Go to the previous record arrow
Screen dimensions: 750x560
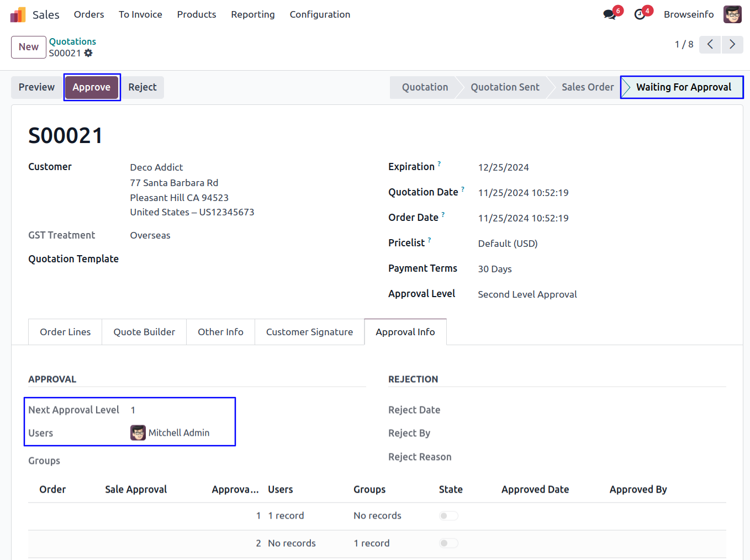[x=710, y=44]
